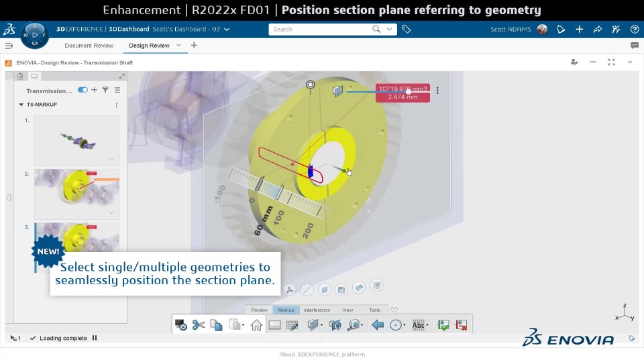Screen dimensions: 644x362
Task: Open the checklist tab in side panel
Action: [x=20, y=76]
